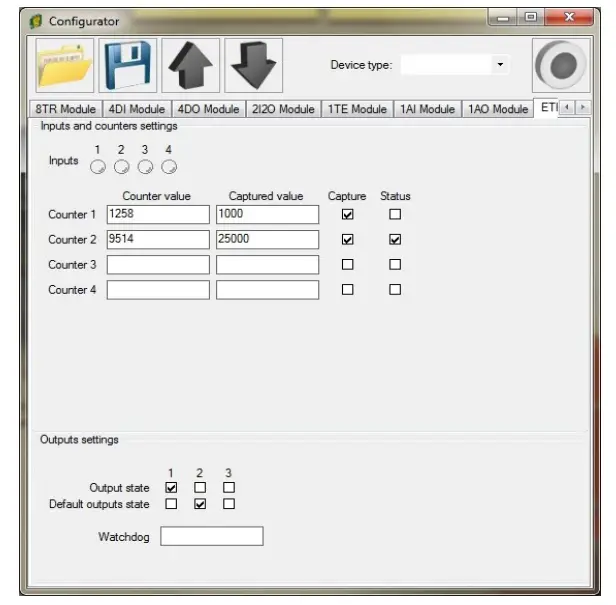The image size is (616, 605).
Task: Check Output state 2
Action: click(x=200, y=488)
